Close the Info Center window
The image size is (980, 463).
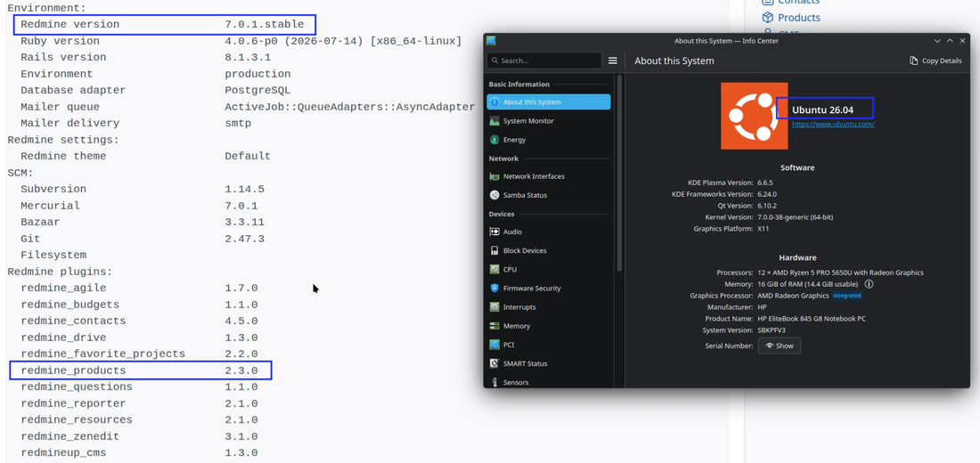pyautogui.click(x=963, y=41)
